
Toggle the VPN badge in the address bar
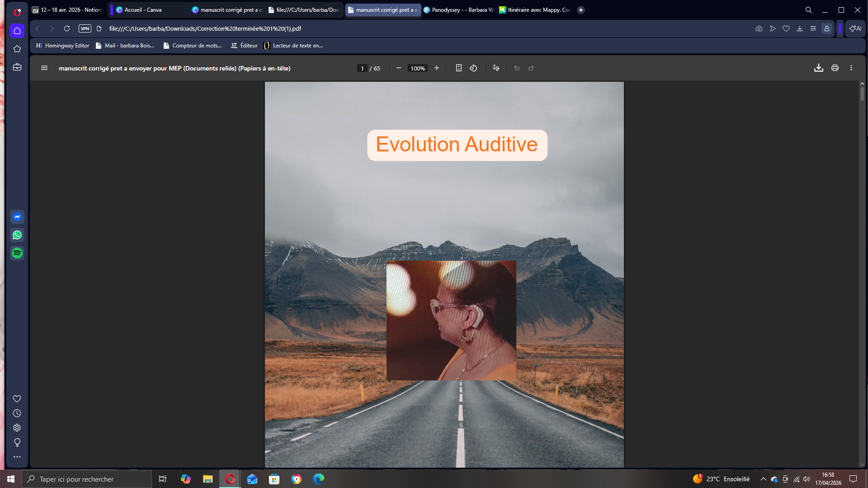85,28
